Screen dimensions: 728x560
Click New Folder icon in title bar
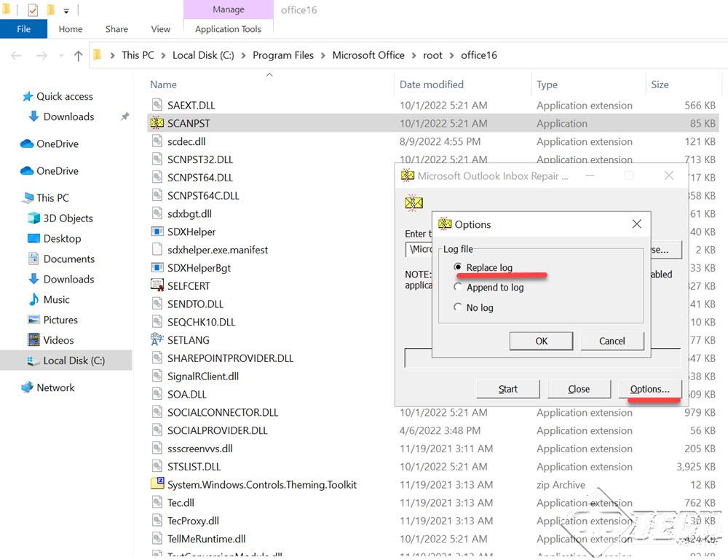(51, 9)
